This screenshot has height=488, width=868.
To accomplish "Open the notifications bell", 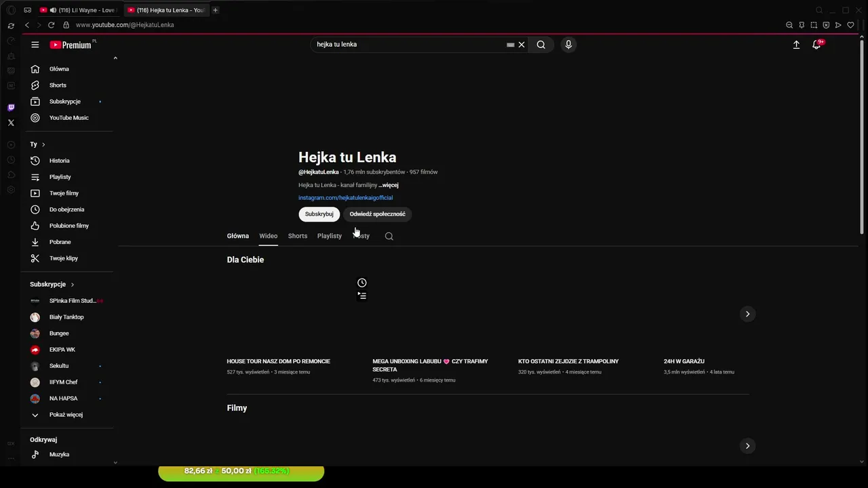I will coord(816,45).
